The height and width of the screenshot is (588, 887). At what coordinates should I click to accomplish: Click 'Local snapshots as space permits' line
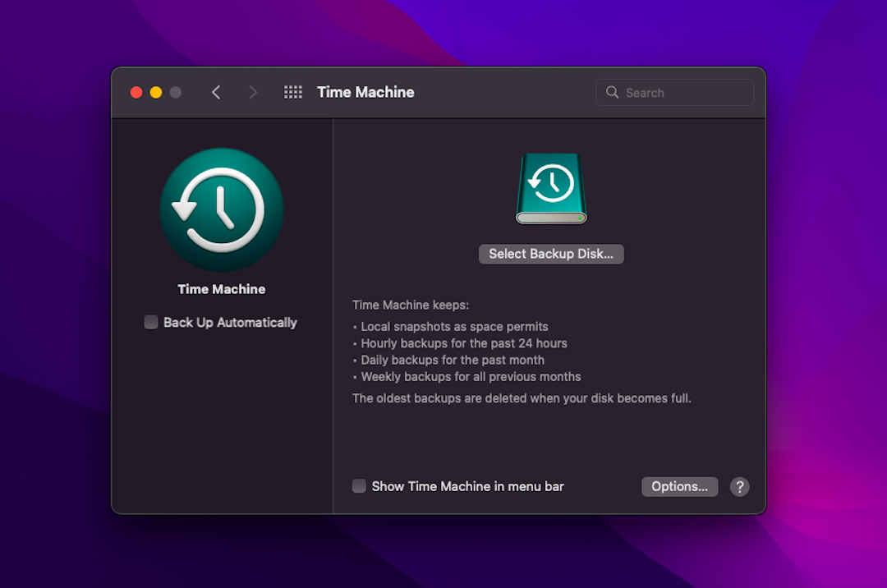(454, 327)
